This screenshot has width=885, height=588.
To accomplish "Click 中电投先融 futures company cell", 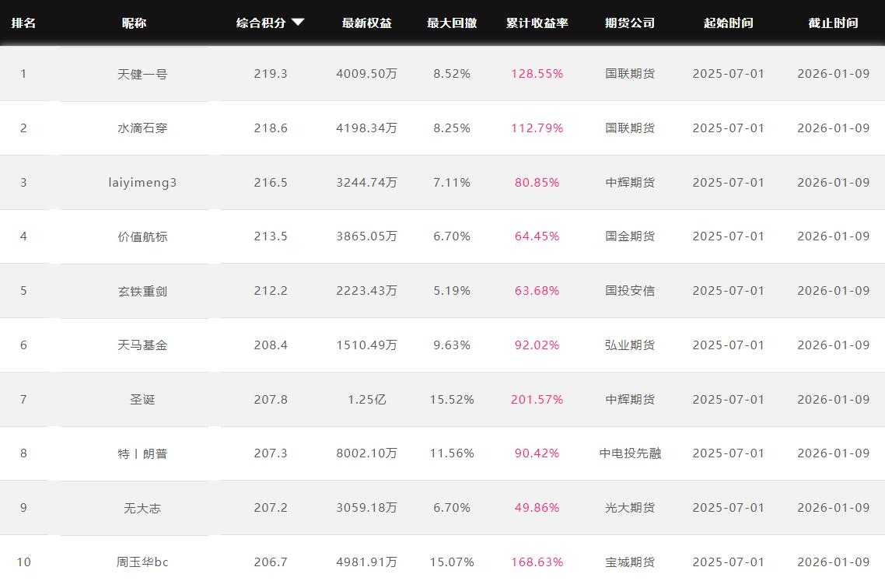I will click(630, 453).
